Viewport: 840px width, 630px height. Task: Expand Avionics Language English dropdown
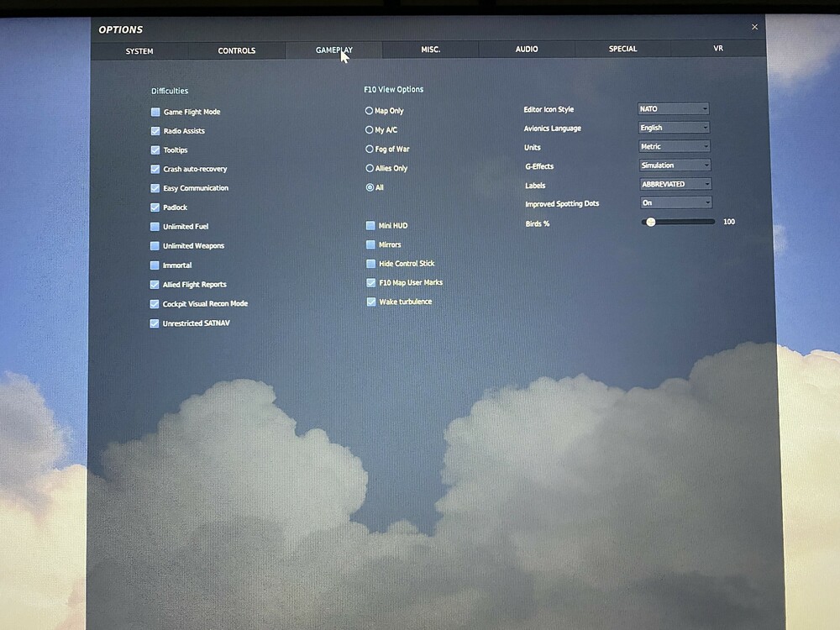pos(674,128)
